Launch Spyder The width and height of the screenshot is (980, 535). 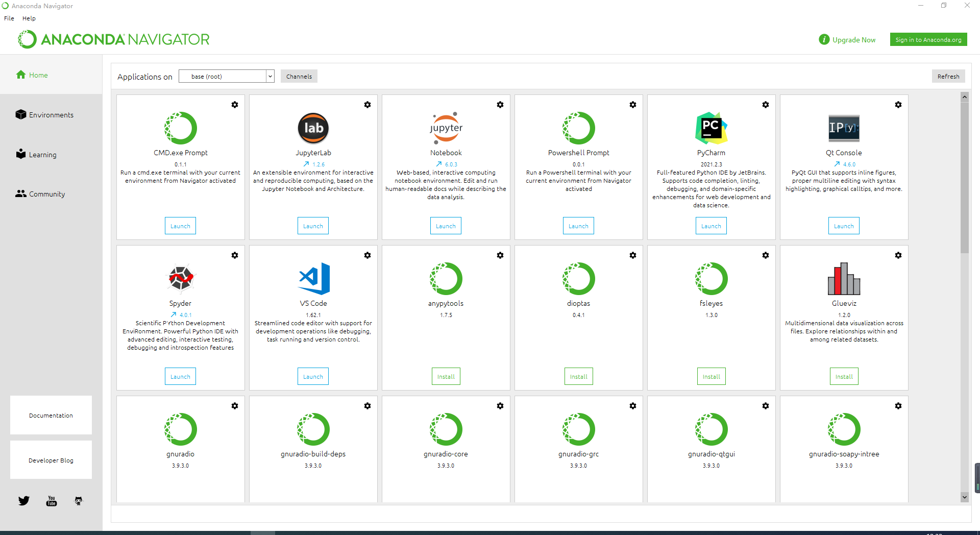180,377
